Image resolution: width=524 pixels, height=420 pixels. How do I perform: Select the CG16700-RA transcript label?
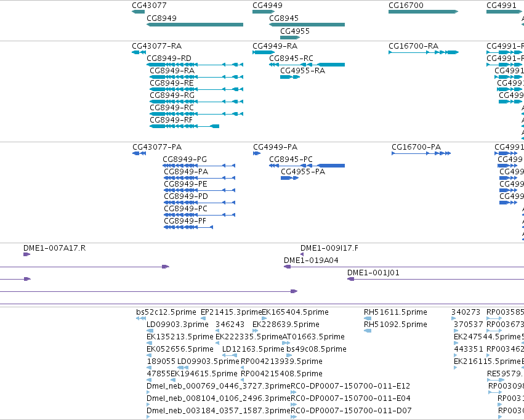coord(413,46)
